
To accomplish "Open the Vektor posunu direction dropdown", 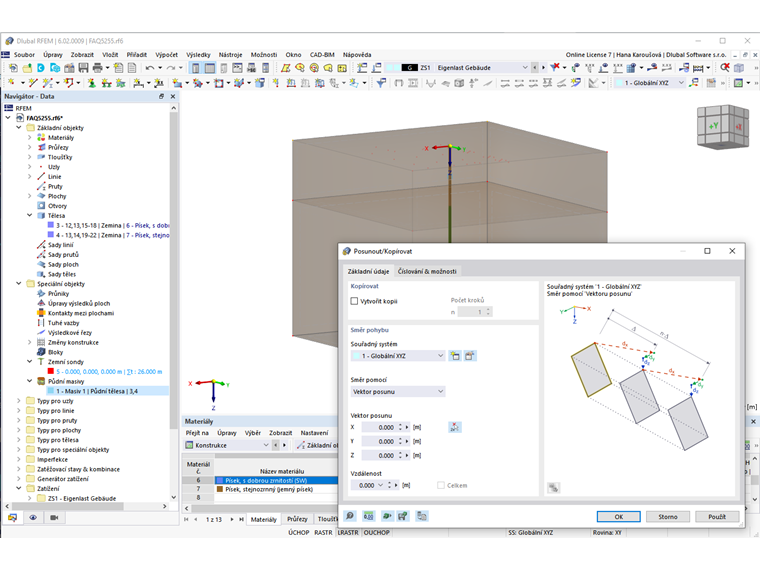I will (398, 392).
